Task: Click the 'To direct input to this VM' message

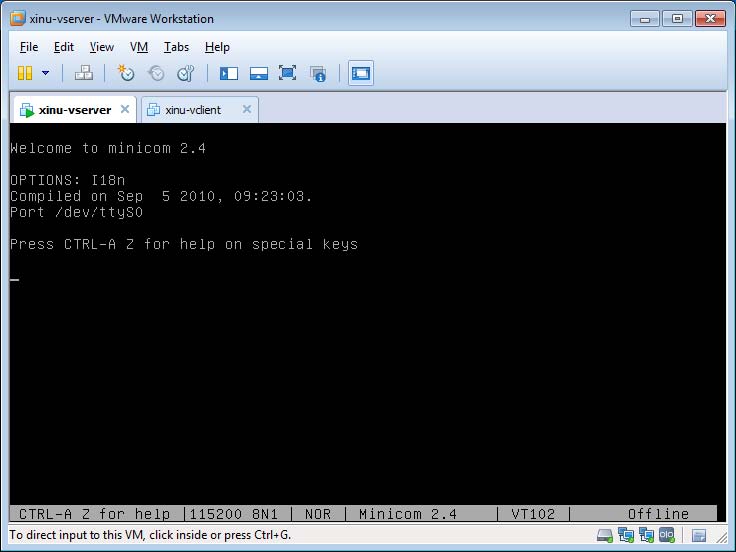Action: (x=150, y=535)
